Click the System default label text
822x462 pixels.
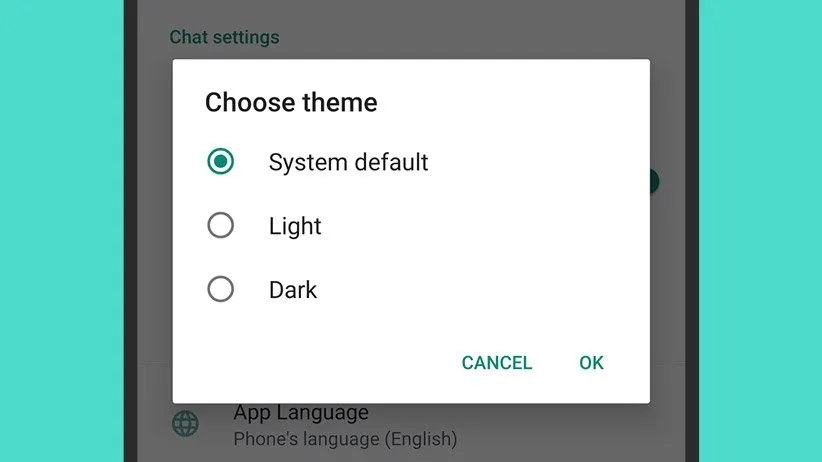[x=349, y=162]
